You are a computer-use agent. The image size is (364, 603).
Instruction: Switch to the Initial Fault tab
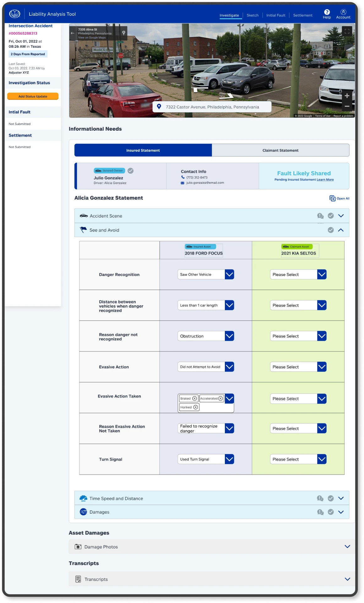point(276,15)
